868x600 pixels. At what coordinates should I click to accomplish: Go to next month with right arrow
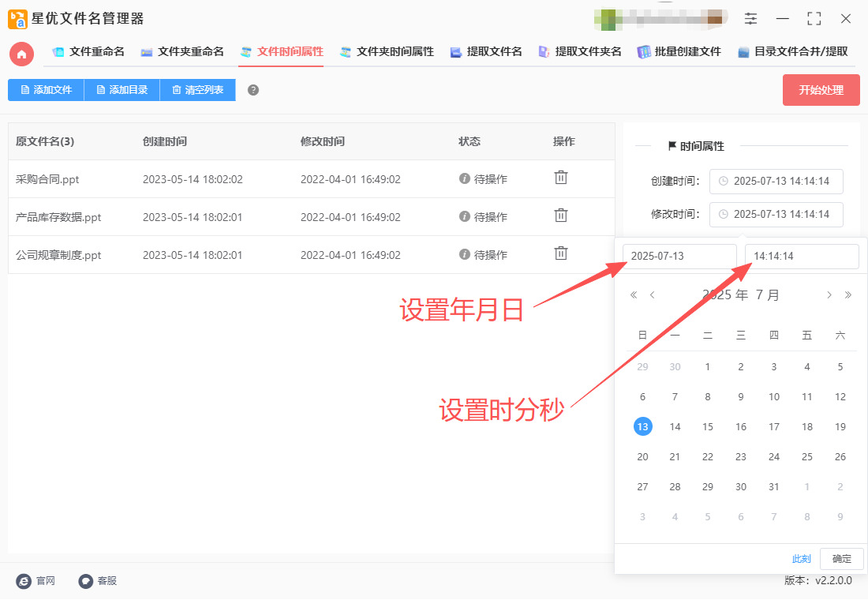click(x=829, y=295)
